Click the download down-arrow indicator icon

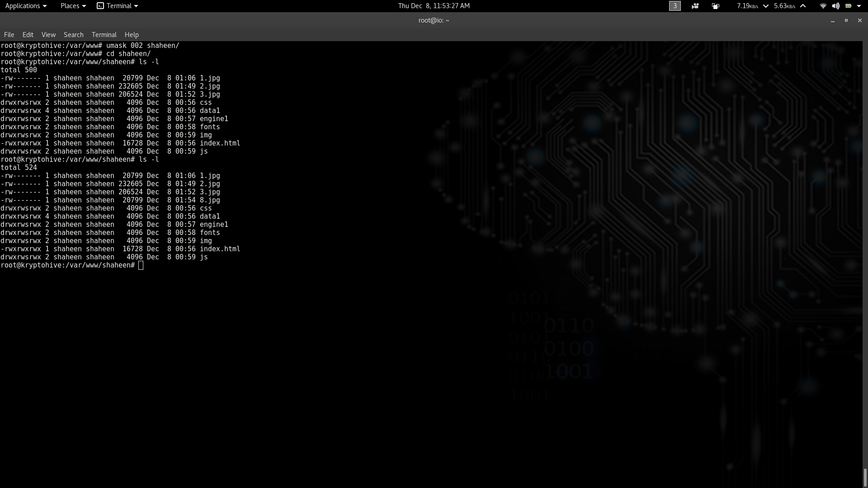[765, 6]
